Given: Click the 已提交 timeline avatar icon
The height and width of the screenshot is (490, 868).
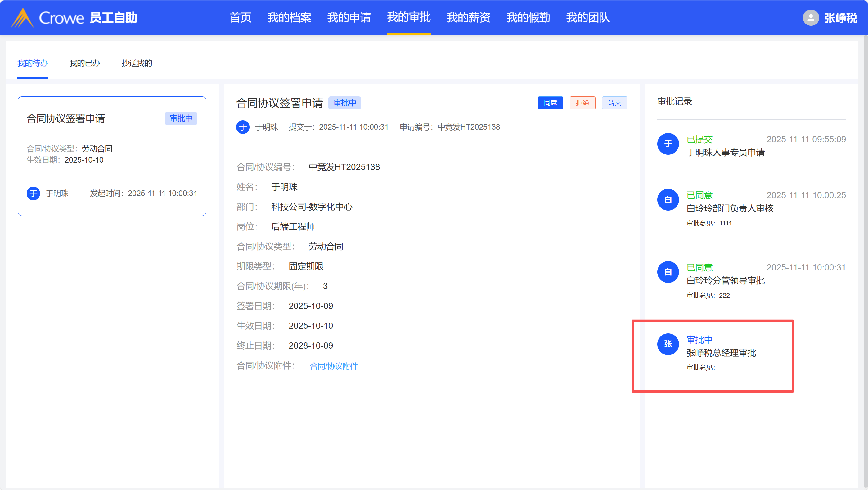Looking at the screenshot, I should (x=668, y=144).
